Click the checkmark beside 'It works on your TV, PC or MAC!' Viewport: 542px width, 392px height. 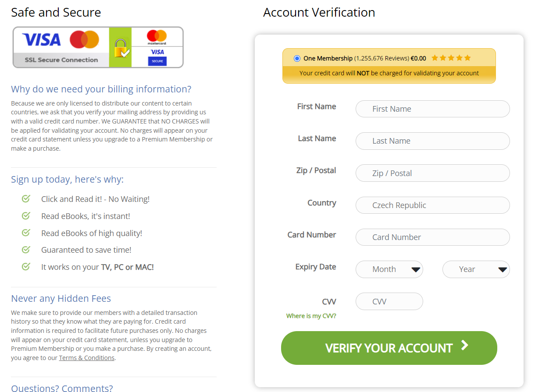click(x=25, y=267)
